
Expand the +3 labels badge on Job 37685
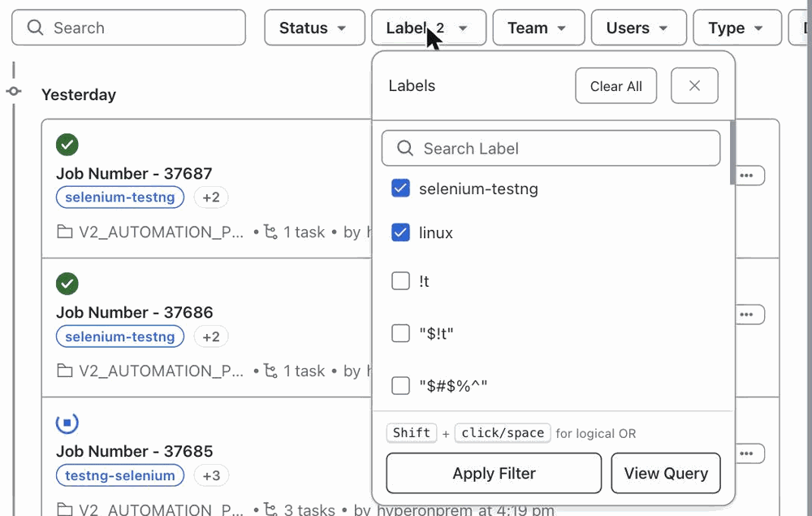tap(211, 475)
